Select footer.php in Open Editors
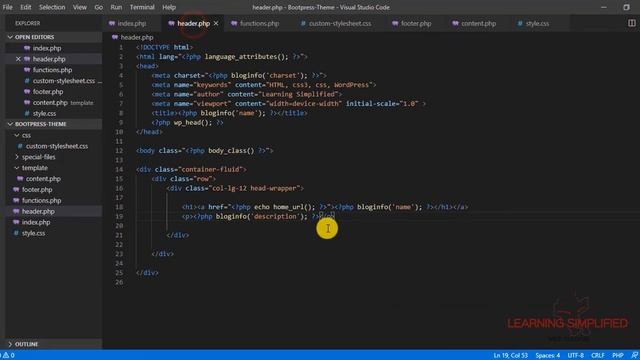 (53, 92)
